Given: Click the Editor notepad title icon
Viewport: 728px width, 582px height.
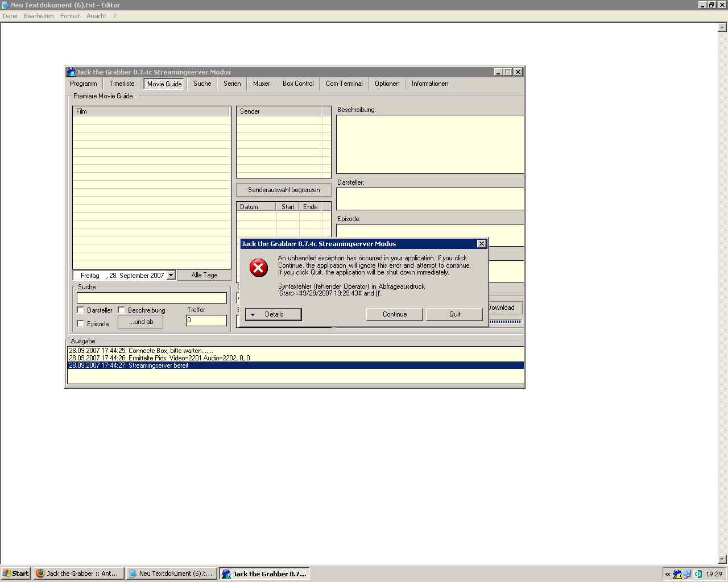Looking at the screenshot, I should pyautogui.click(x=5, y=5).
